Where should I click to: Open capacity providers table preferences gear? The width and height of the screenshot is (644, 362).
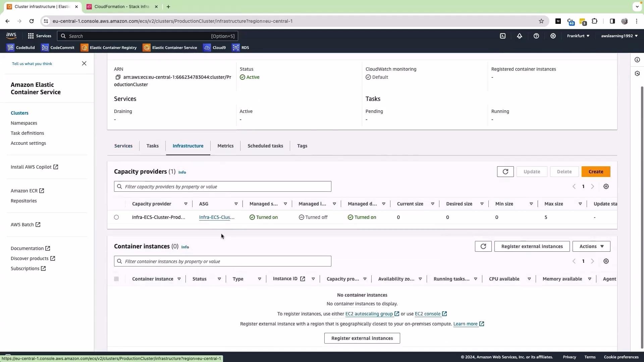click(606, 186)
